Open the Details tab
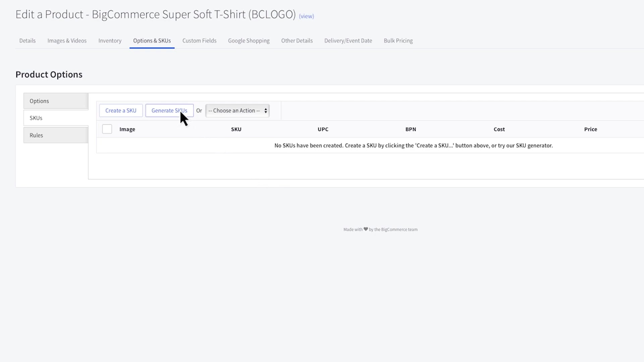Screen dimensions: 644x362 tap(27, 41)
